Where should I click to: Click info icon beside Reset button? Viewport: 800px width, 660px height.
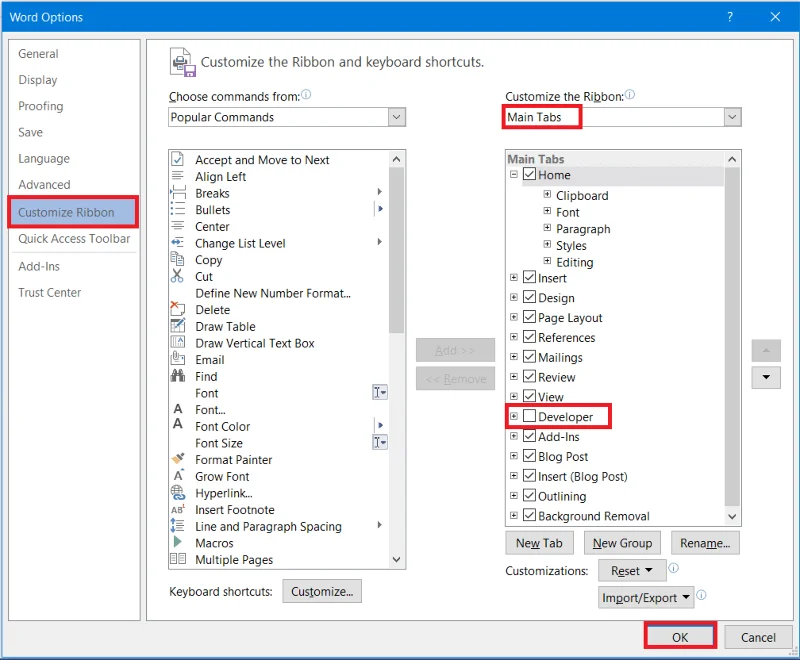(673, 568)
